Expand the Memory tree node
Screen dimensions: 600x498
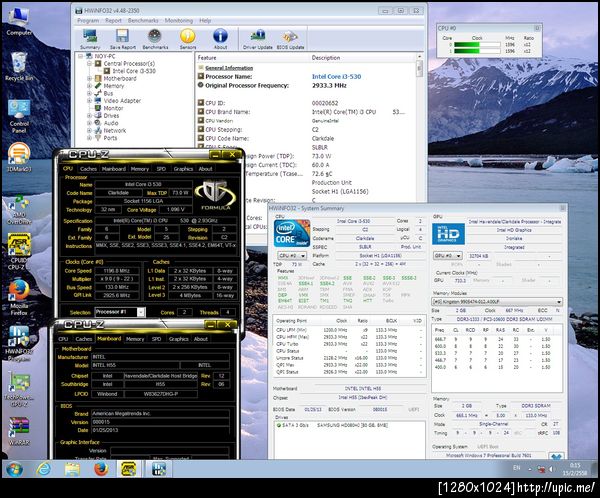tap(90, 86)
